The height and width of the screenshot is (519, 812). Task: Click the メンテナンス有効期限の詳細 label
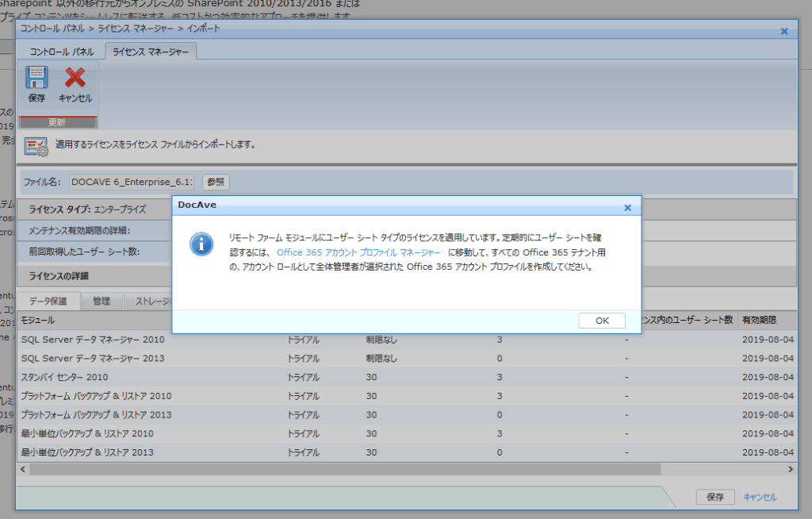point(79,231)
